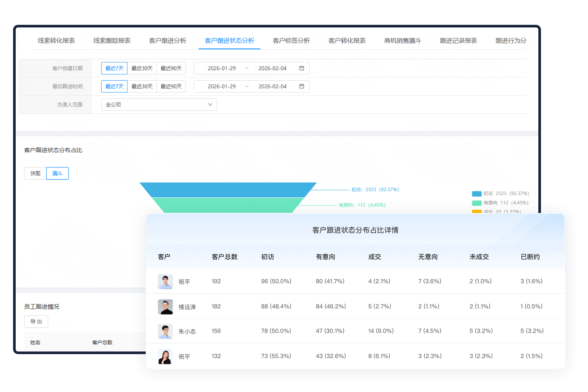Collapse the 全公司 selector via its chevron
This screenshot has height=392, width=588.
[x=210, y=105]
